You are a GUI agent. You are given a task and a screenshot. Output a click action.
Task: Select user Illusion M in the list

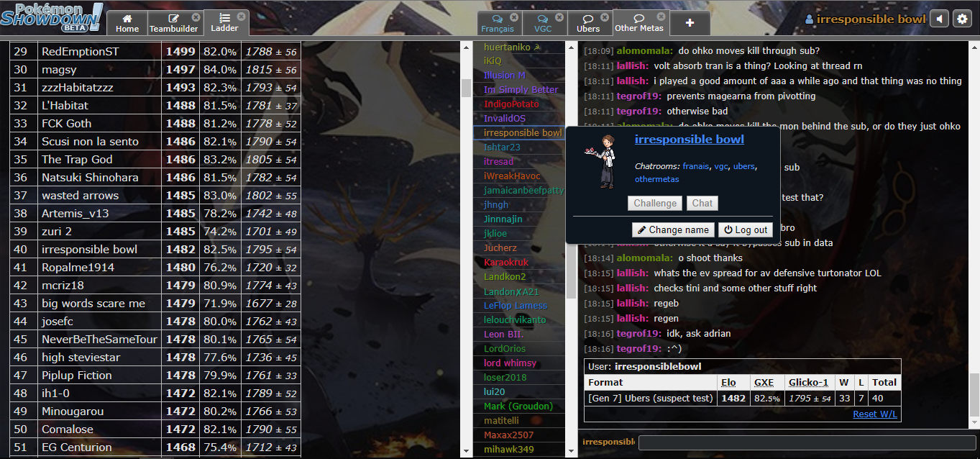[x=519, y=76]
